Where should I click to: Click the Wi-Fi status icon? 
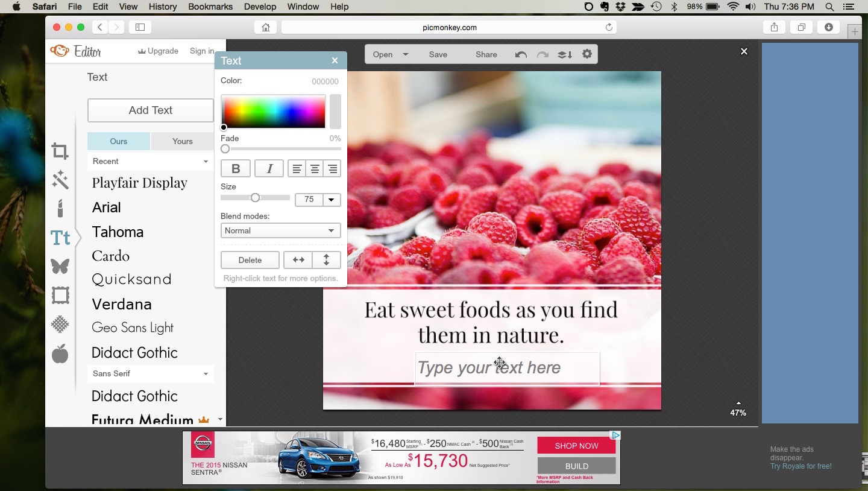(732, 7)
